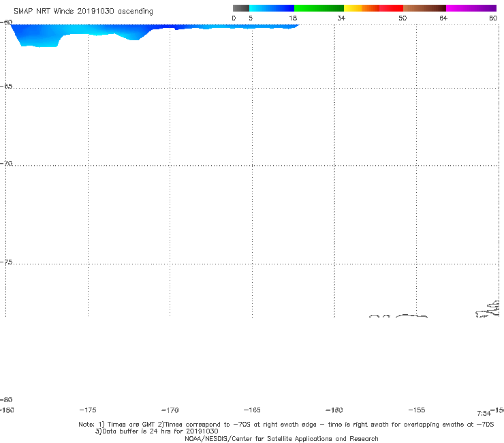Click the note 'Data buffer is 24 hrs for 20191030'
This screenshot has height=443, width=504.
160,431
